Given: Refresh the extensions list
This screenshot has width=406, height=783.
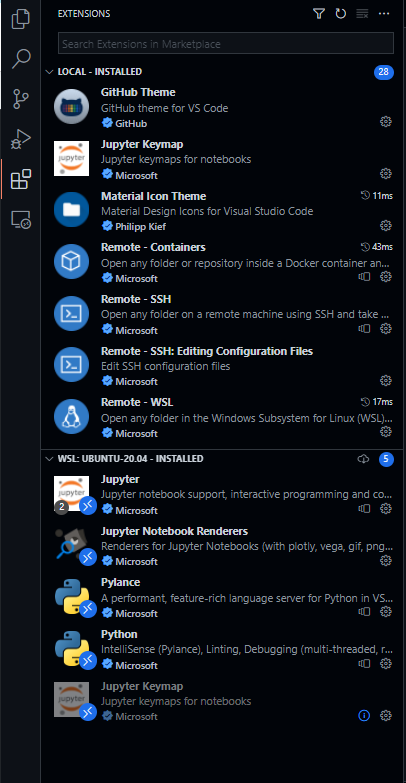Looking at the screenshot, I should coord(341,13).
